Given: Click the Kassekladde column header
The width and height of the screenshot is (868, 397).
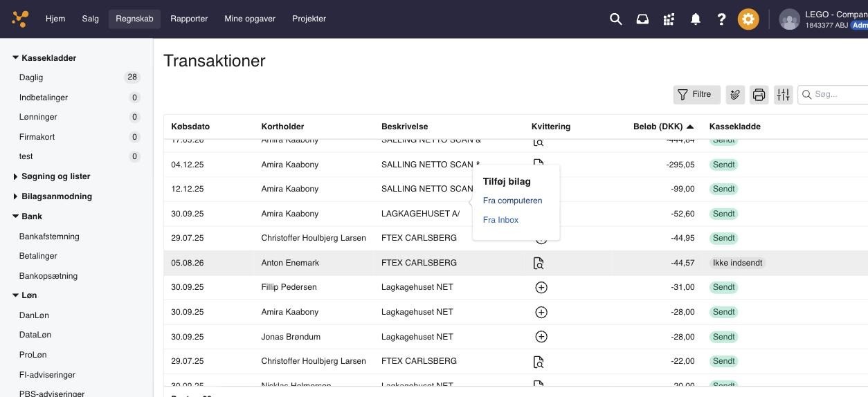Looking at the screenshot, I should (735, 127).
